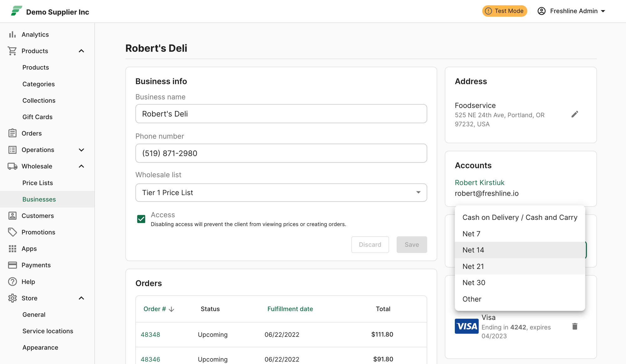The height and width of the screenshot is (364, 626).
Task: Click the Phone number input field
Action: click(x=281, y=153)
